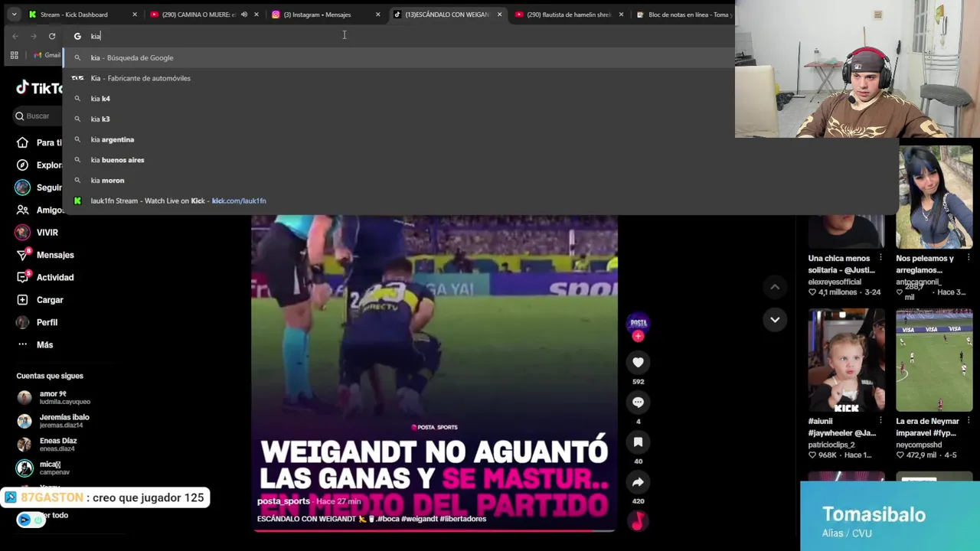Open options for Nos peleamos y arreglamos
The image size is (980, 551).
coord(969,258)
